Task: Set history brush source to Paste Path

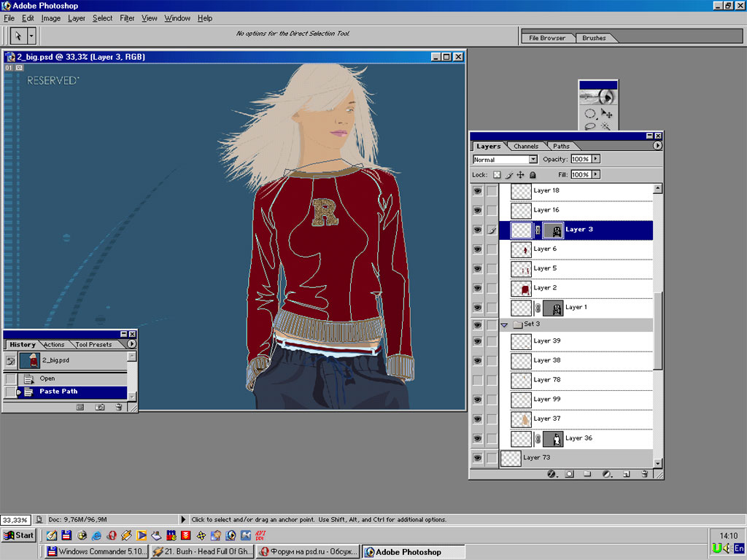Action: 10,392
